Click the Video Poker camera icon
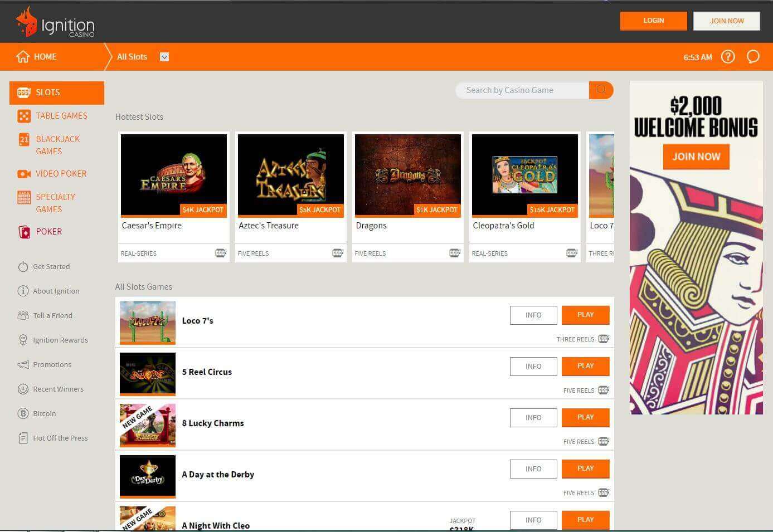 click(24, 174)
